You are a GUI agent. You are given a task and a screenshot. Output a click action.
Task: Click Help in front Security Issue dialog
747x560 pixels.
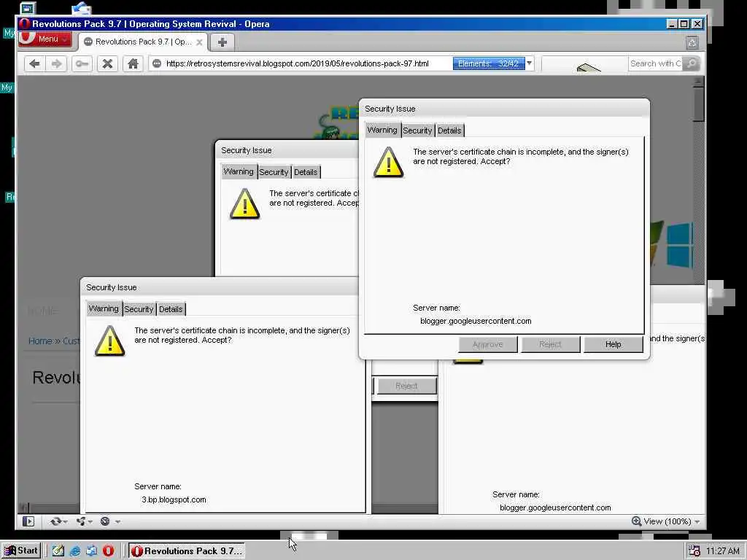[614, 344]
